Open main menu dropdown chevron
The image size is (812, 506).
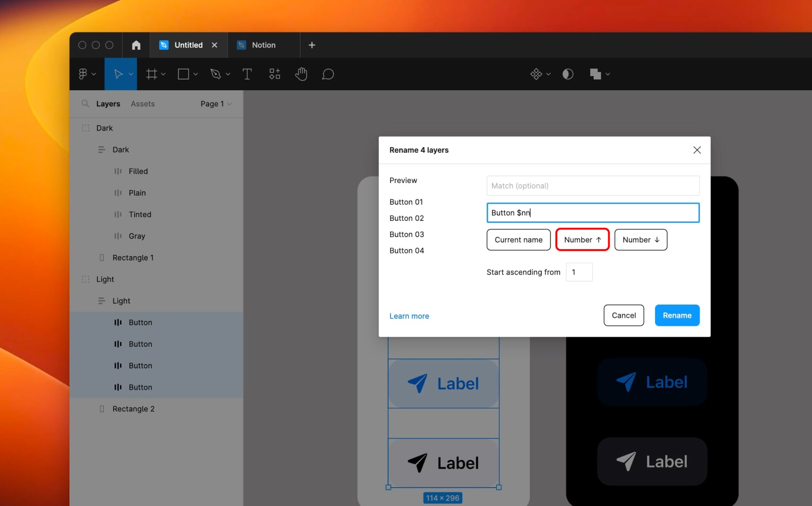(x=94, y=74)
